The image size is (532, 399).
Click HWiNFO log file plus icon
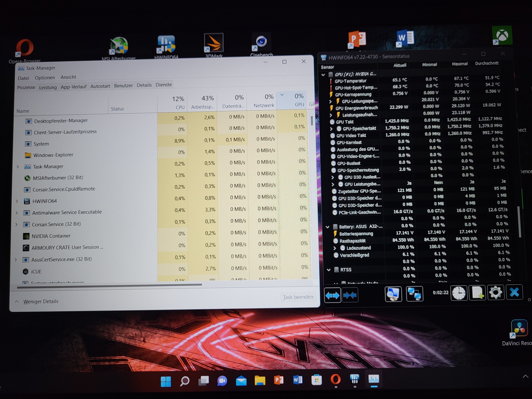point(477,293)
